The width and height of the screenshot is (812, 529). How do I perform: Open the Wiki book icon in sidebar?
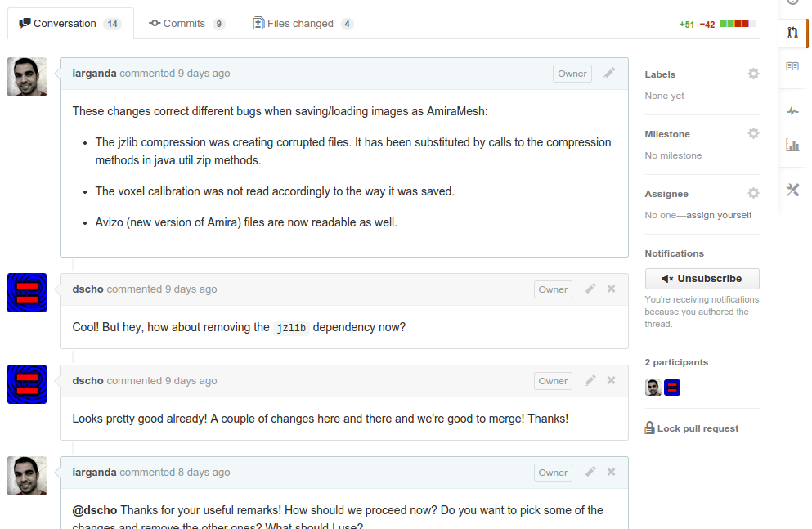pyautogui.click(x=792, y=66)
